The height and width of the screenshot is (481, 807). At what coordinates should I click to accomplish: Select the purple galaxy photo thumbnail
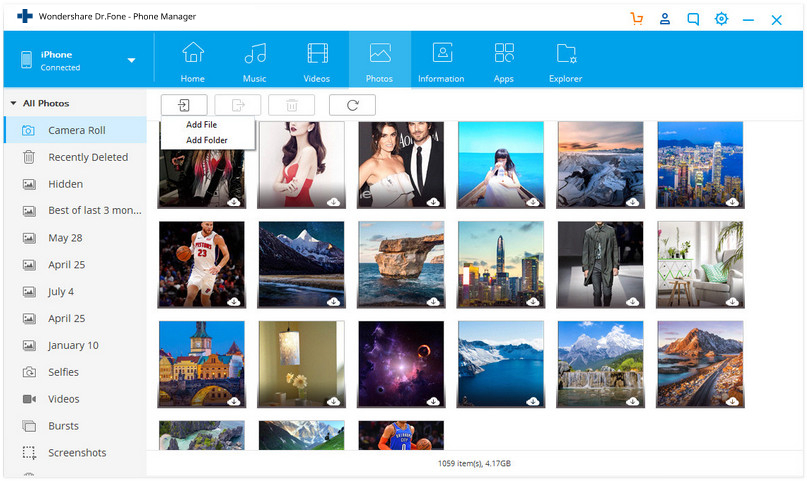(401, 364)
